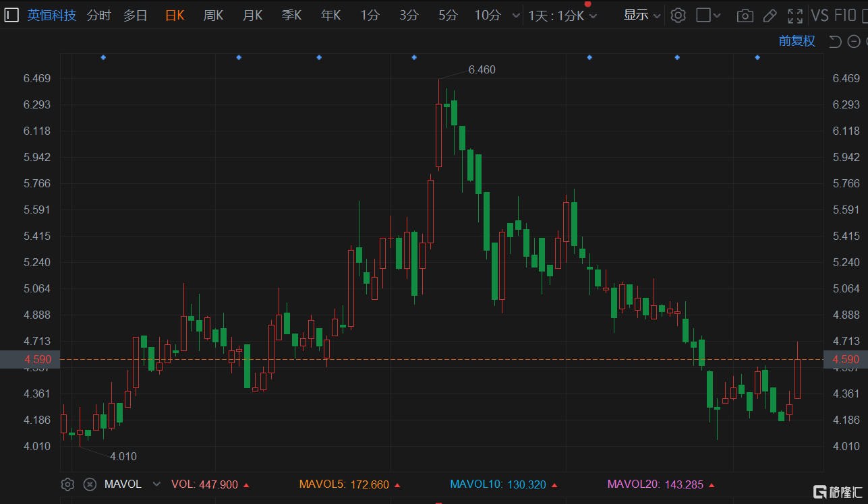The width and height of the screenshot is (868, 504).
Task: Expand the layout dropdown arrow beside square icon
Action: [x=717, y=15]
